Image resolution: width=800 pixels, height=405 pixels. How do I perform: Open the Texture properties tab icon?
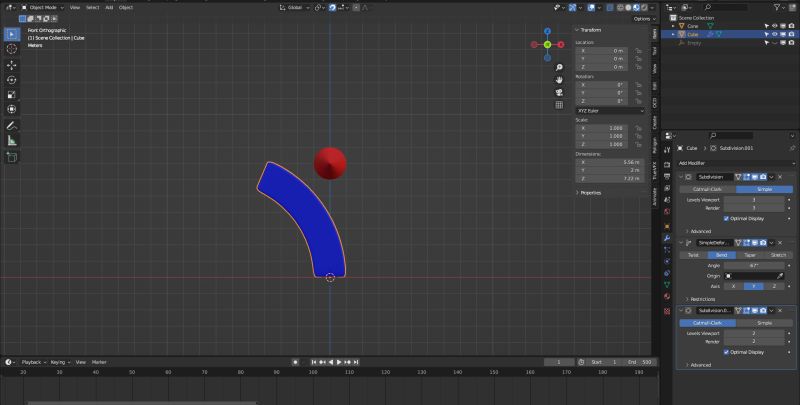point(667,311)
